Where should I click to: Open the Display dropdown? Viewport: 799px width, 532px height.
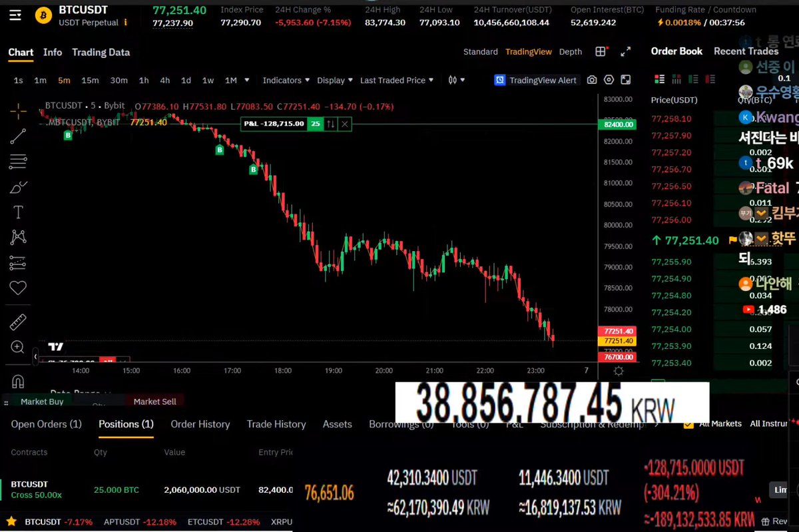pyautogui.click(x=334, y=80)
